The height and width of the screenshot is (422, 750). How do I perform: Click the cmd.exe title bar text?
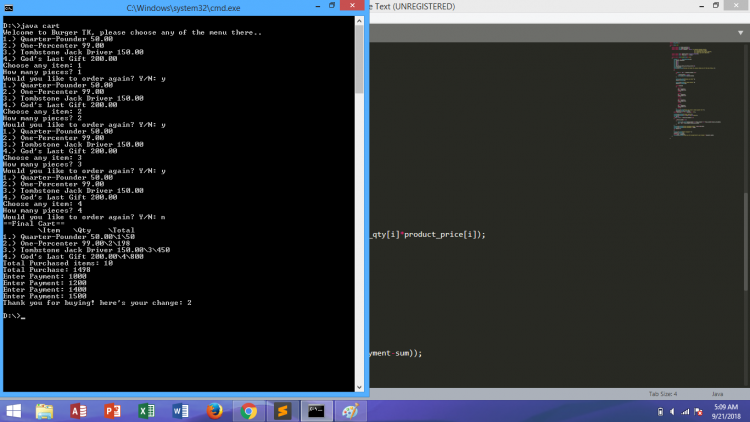point(183,8)
